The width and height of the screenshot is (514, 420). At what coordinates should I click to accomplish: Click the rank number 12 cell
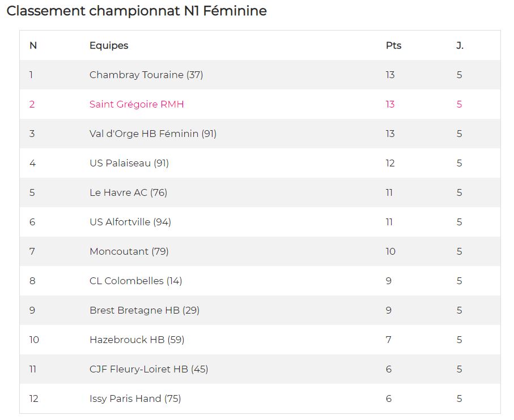[x=33, y=398]
